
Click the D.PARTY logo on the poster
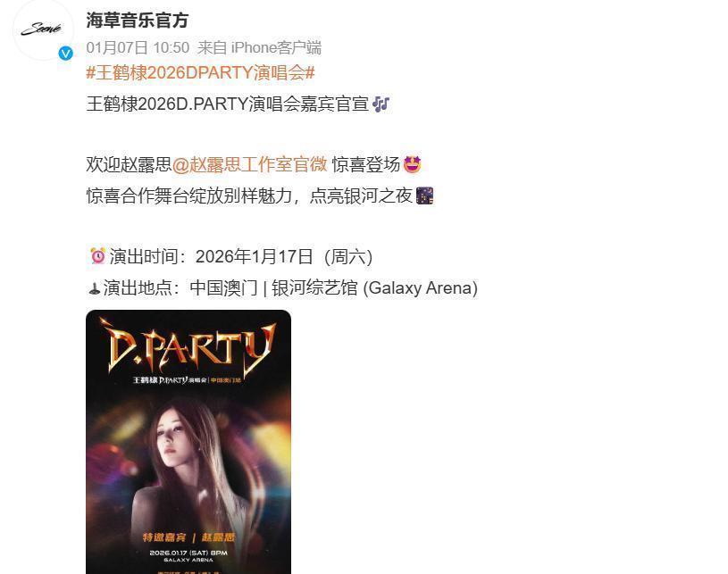(190, 349)
